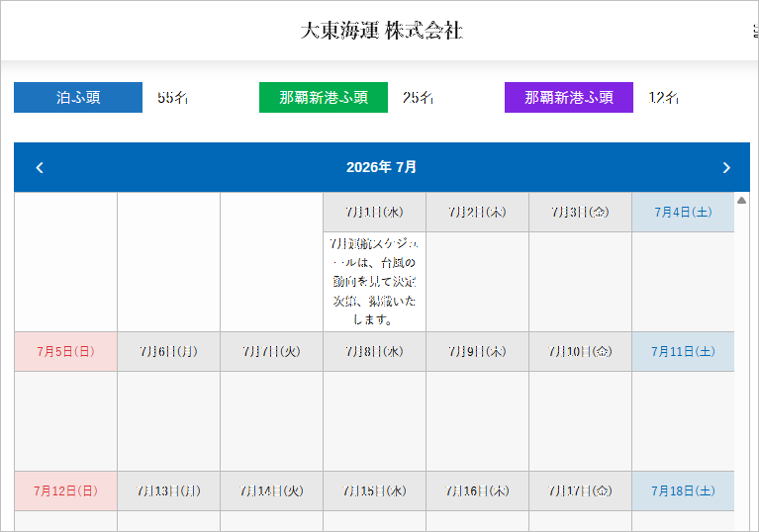Select the 7月7日(火) date header
The height and width of the screenshot is (532, 759).
click(x=271, y=352)
